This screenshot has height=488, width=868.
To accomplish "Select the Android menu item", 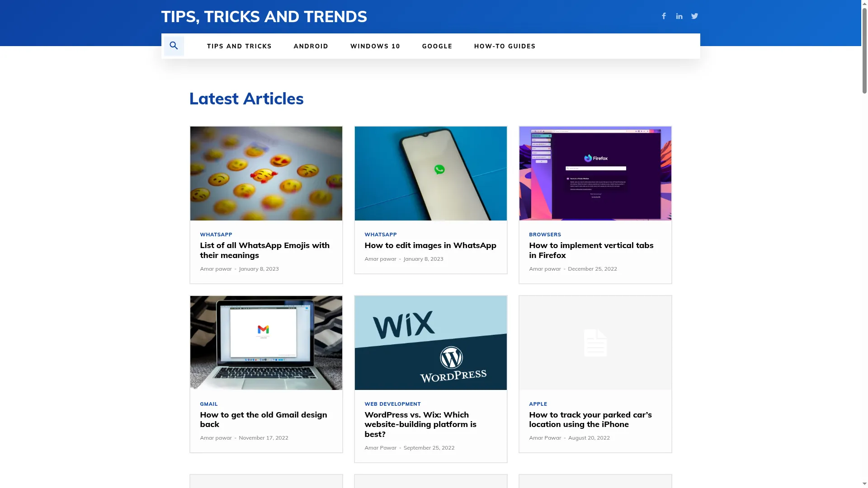I will pos(311,46).
